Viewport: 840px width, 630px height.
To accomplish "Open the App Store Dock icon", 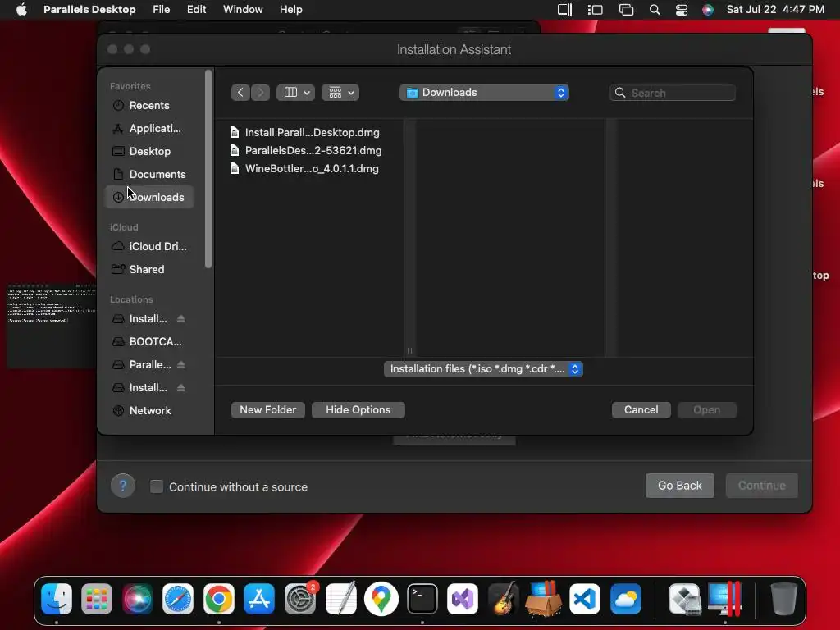I will 259,598.
